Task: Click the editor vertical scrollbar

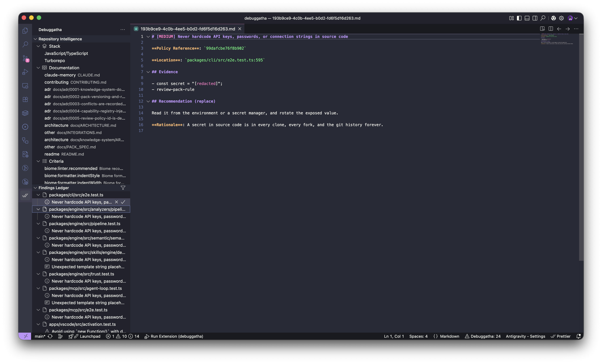Action: (x=581, y=148)
